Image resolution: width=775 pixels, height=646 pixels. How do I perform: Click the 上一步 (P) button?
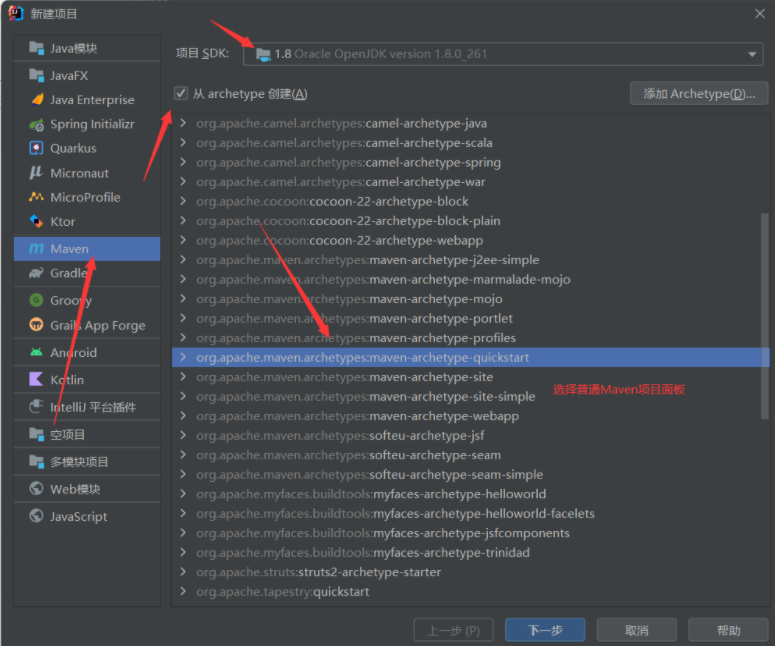(x=453, y=630)
